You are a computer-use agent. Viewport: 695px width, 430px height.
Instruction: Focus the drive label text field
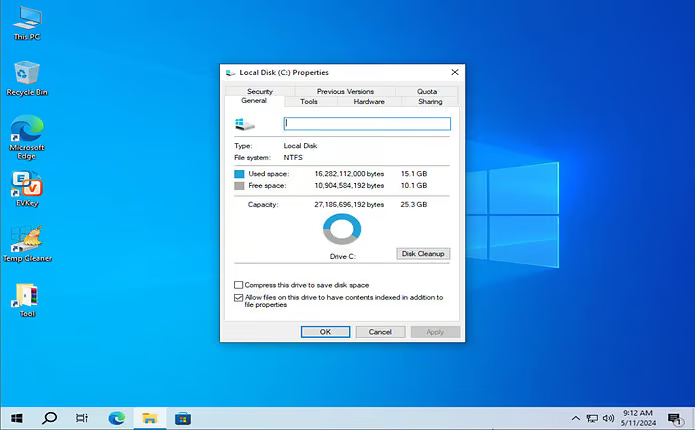pyautogui.click(x=367, y=124)
